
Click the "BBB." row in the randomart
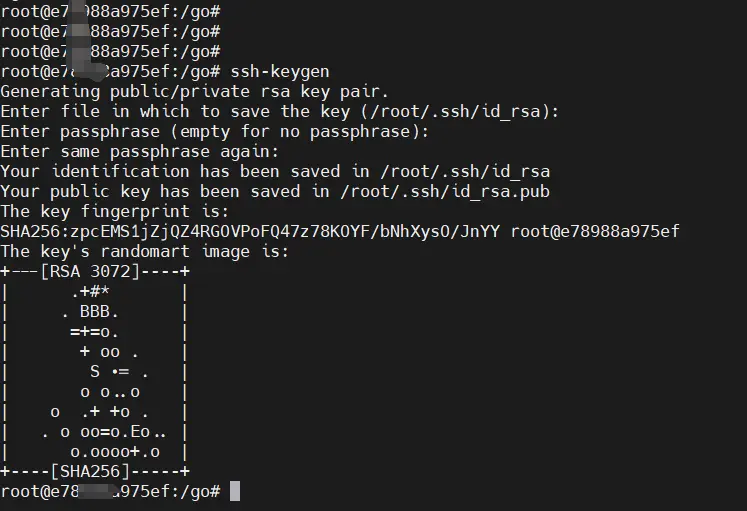(99, 311)
